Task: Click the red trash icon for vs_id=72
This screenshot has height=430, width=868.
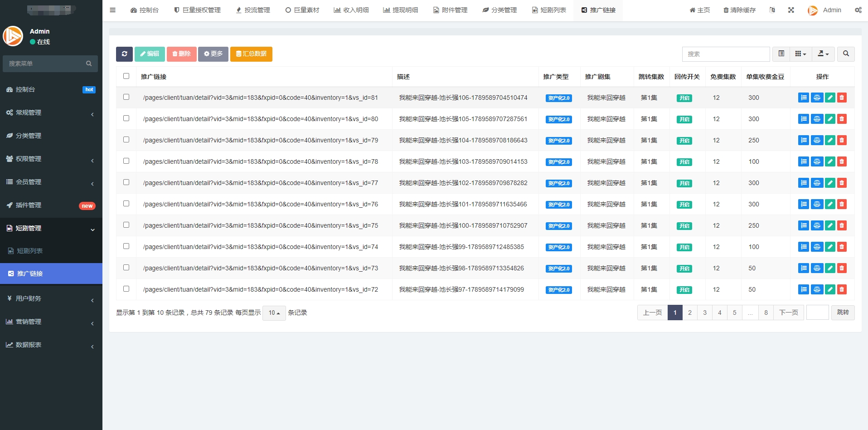Action: (x=842, y=289)
